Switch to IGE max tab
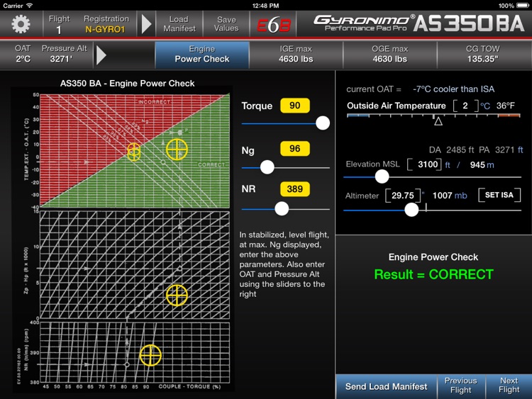 (296, 55)
